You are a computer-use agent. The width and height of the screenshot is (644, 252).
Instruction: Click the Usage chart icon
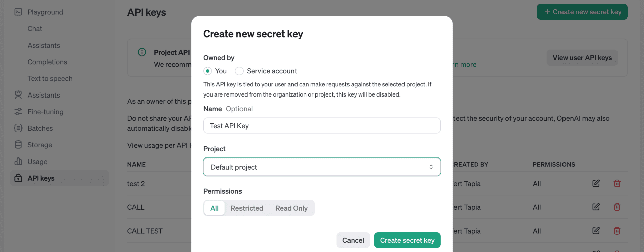pyautogui.click(x=18, y=162)
